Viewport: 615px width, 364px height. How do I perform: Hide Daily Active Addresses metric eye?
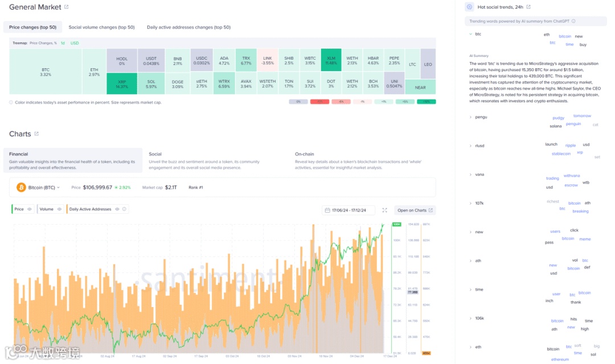(x=117, y=209)
